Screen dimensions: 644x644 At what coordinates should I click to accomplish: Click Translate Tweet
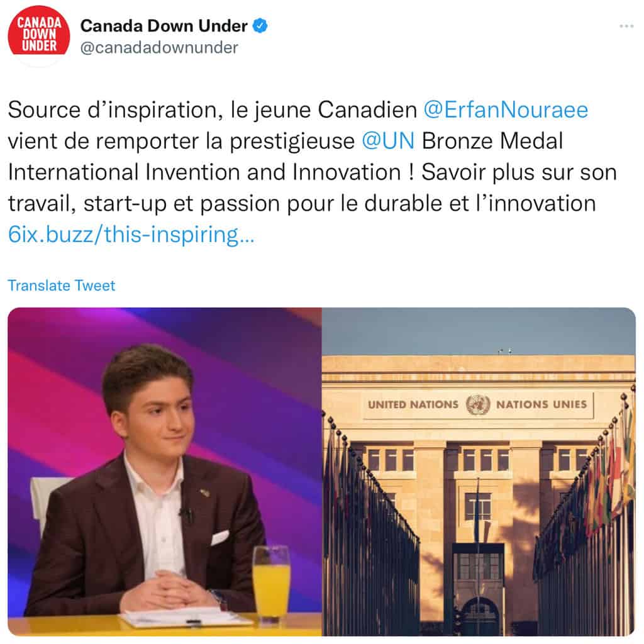click(62, 286)
